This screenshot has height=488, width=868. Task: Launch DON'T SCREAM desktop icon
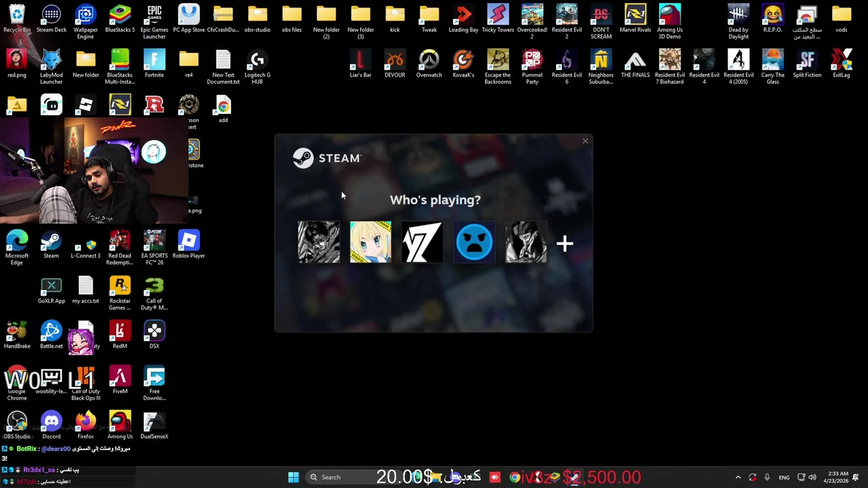pyautogui.click(x=601, y=22)
